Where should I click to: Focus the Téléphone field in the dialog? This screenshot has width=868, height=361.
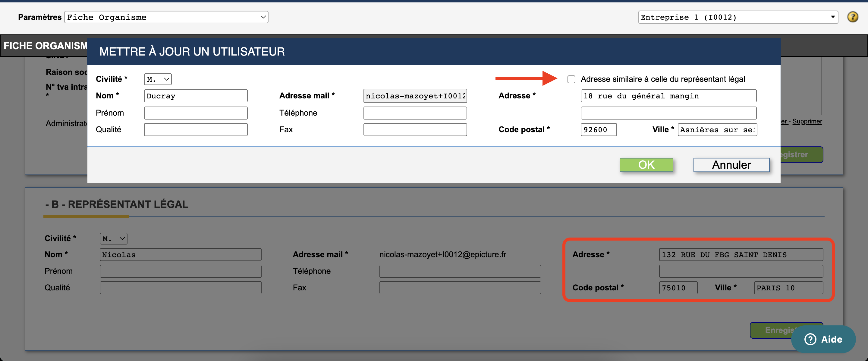click(x=415, y=113)
